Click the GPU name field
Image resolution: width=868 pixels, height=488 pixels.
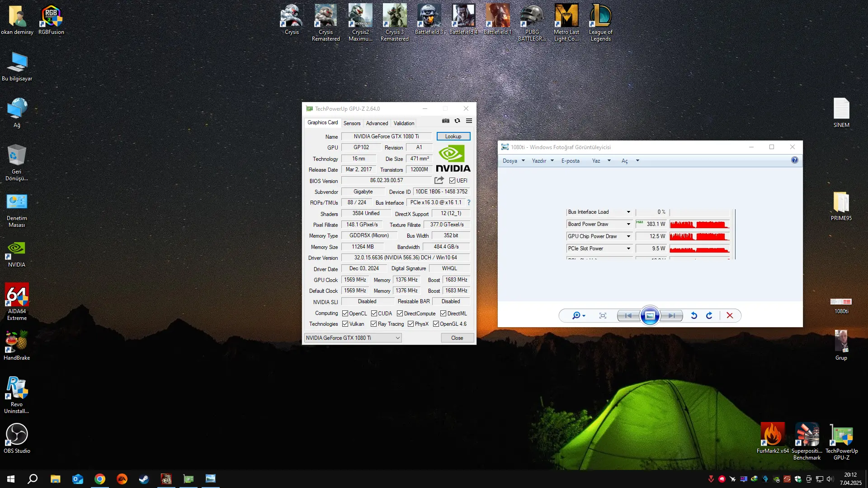(387, 136)
